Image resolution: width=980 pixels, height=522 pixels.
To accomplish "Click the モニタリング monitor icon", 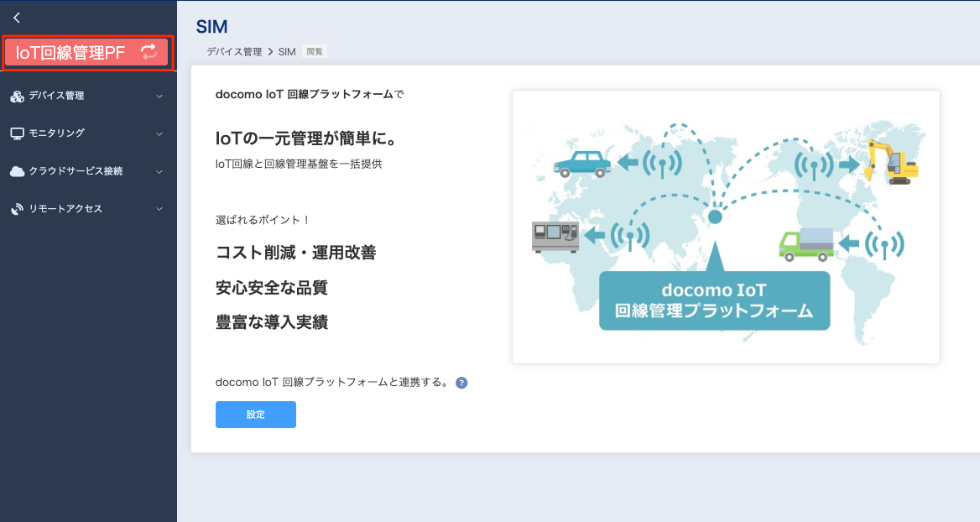I will click(x=18, y=133).
